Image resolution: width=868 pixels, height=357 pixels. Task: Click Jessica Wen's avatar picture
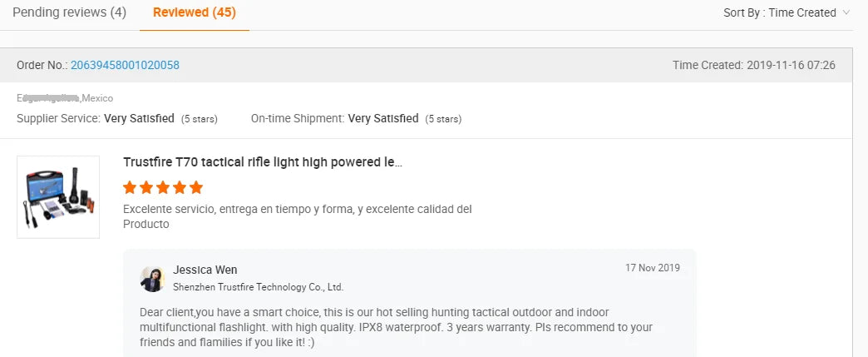pos(153,279)
